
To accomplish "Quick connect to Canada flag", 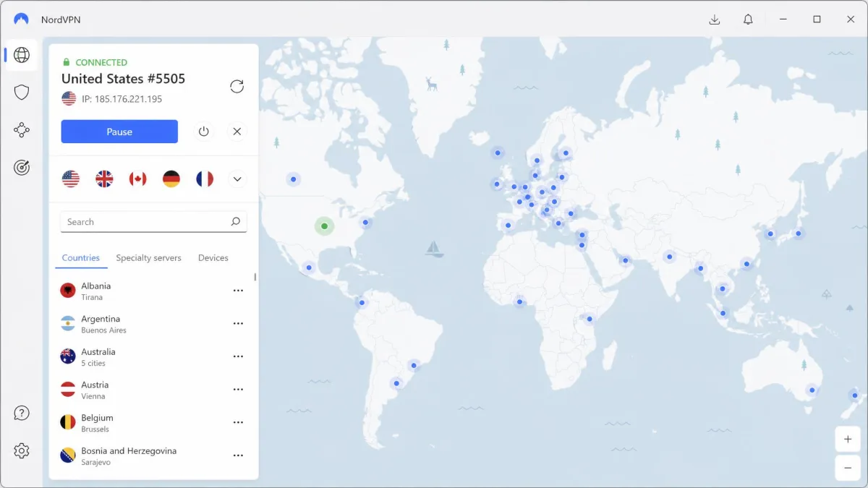I will (x=137, y=179).
